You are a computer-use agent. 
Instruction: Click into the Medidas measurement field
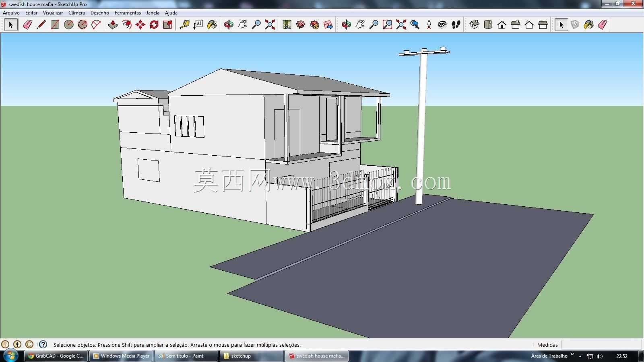pos(601,345)
